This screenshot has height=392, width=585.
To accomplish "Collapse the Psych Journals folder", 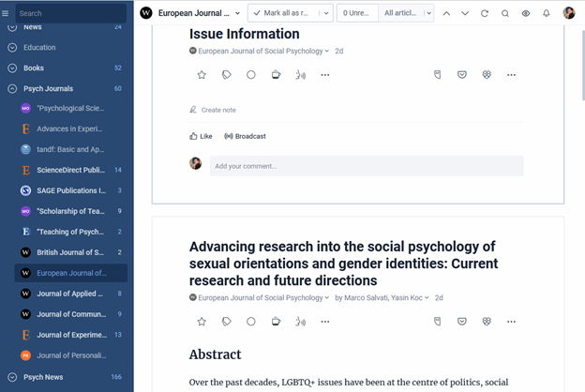I will [x=12, y=88].
